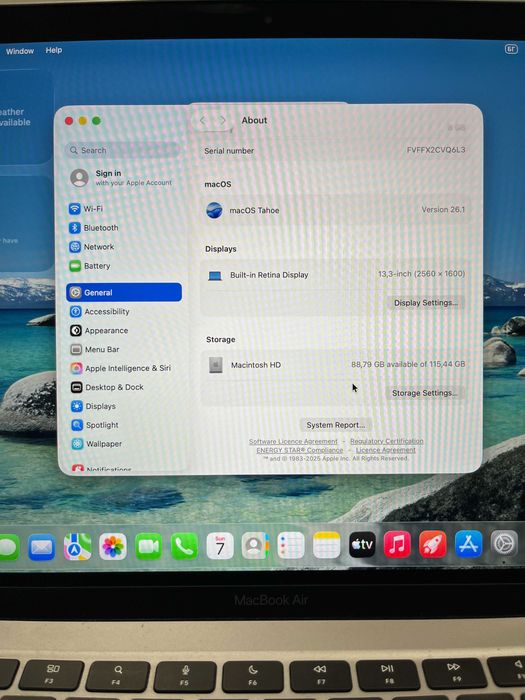Open Photos from the Dock

(x=113, y=546)
